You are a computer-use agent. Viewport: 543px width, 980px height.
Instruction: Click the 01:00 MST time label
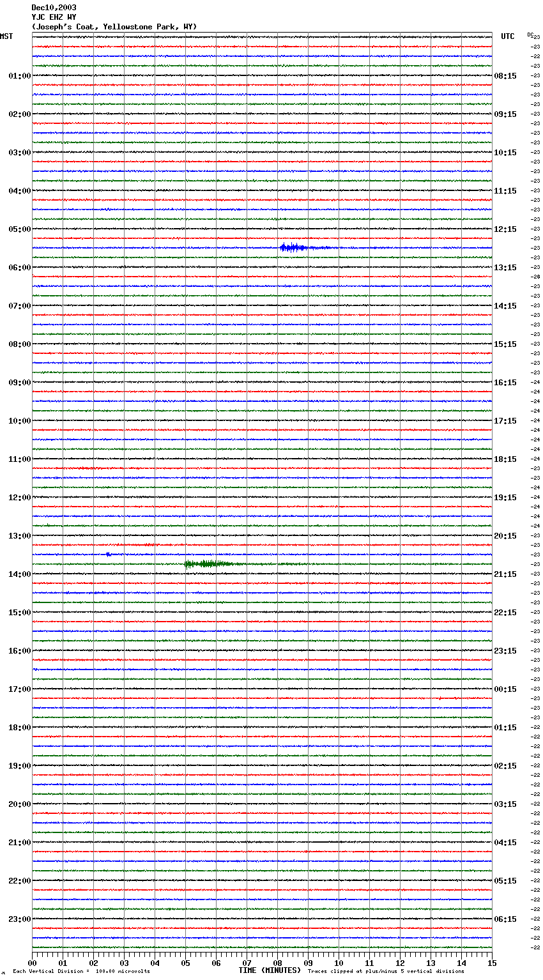point(20,76)
